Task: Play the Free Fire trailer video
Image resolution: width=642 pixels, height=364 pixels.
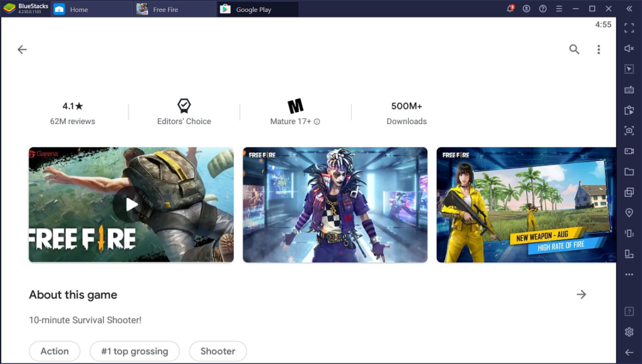Action: [131, 204]
